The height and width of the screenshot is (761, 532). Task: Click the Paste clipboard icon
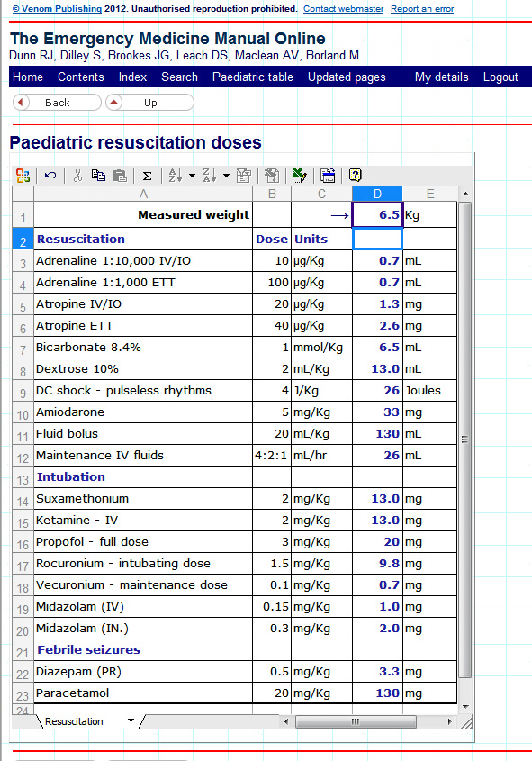120,176
